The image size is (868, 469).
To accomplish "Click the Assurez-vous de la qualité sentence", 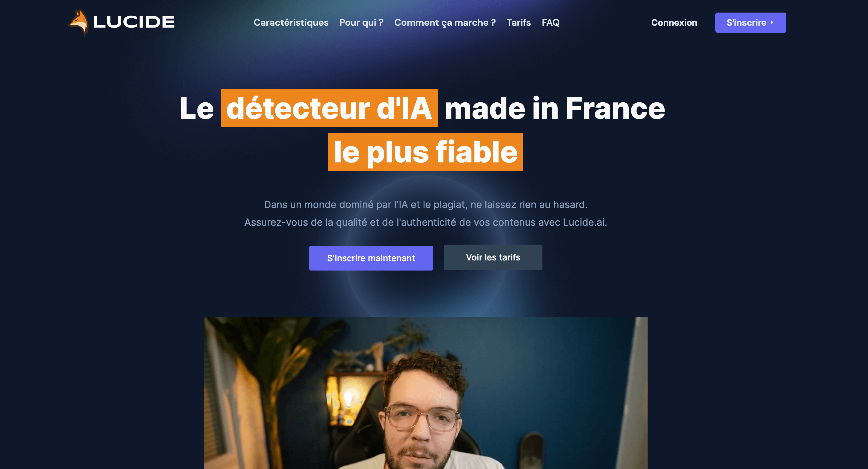I will (x=426, y=222).
